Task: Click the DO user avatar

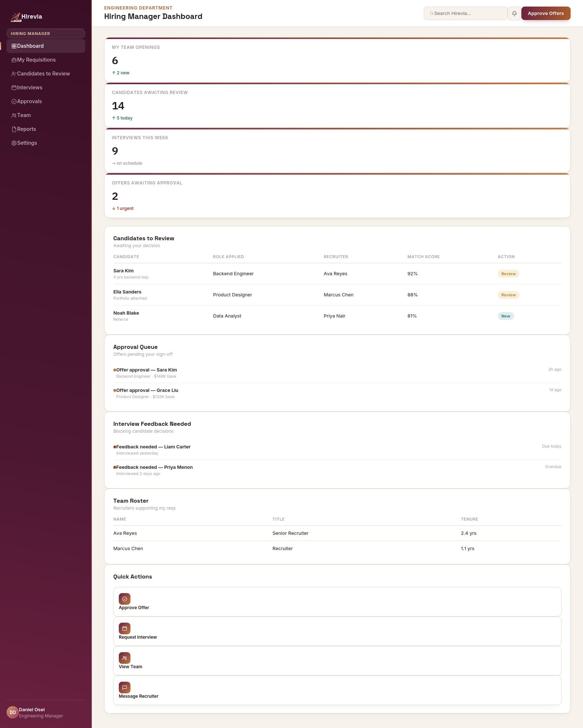Action: (12, 712)
